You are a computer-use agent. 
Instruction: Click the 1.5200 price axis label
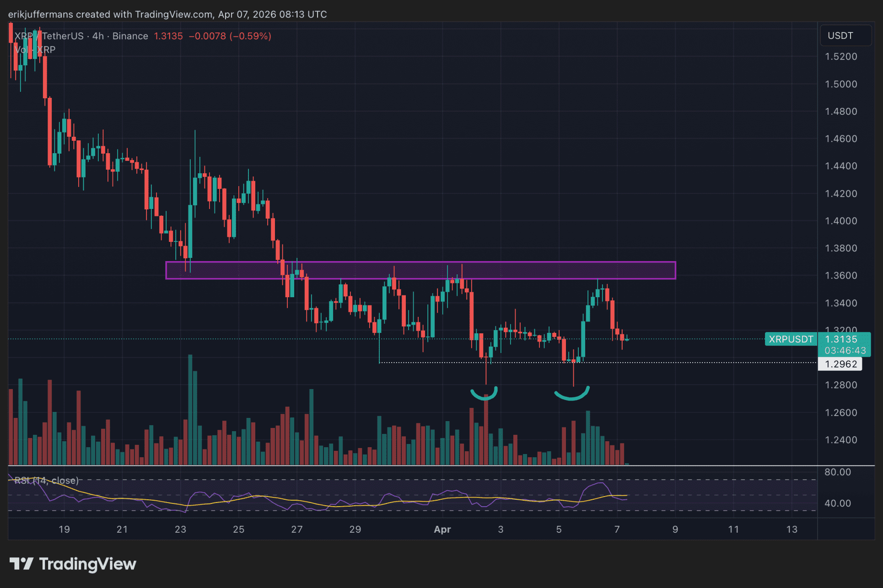pyautogui.click(x=840, y=57)
